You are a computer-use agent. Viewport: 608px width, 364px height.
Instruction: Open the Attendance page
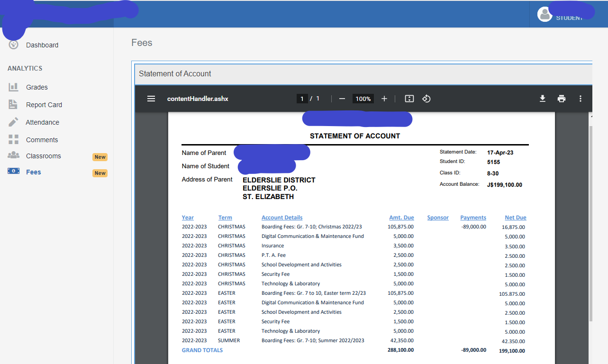(43, 122)
